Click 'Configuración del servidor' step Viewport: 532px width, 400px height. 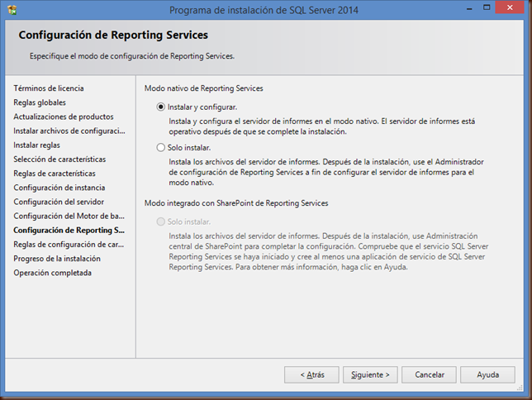click(x=59, y=202)
